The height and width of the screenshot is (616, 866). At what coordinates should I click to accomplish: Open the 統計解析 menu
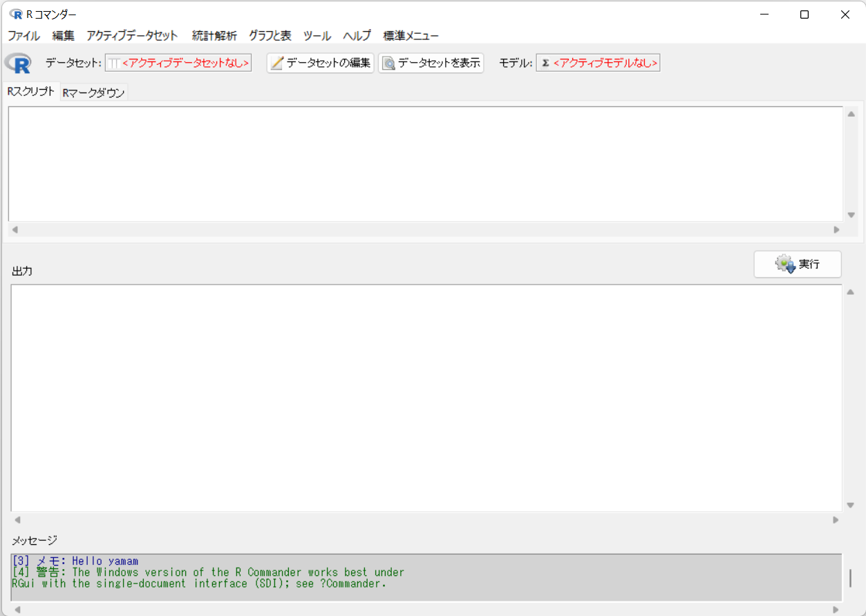[214, 36]
